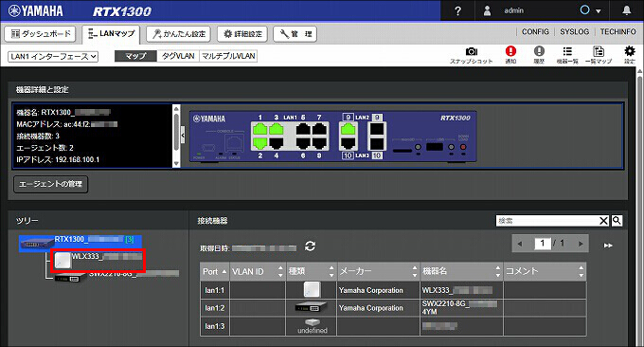Click the エージェントの管理 button

click(x=51, y=184)
